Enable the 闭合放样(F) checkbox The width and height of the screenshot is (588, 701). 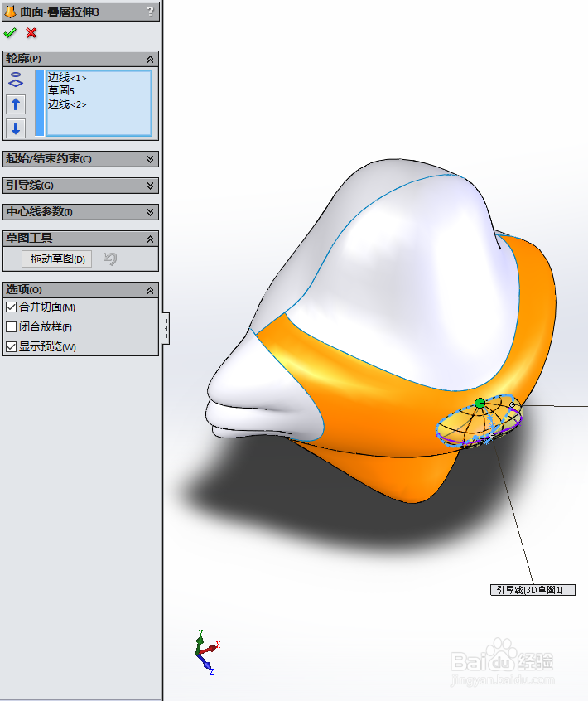11,326
